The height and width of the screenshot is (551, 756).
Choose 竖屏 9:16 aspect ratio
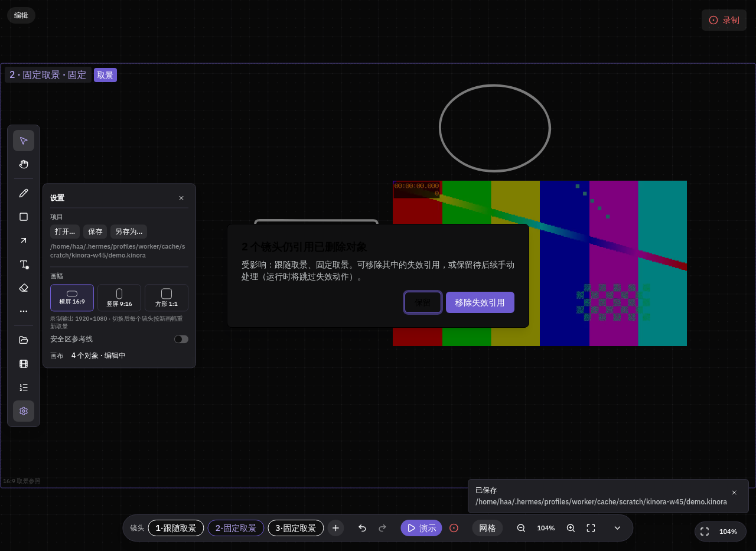119,298
